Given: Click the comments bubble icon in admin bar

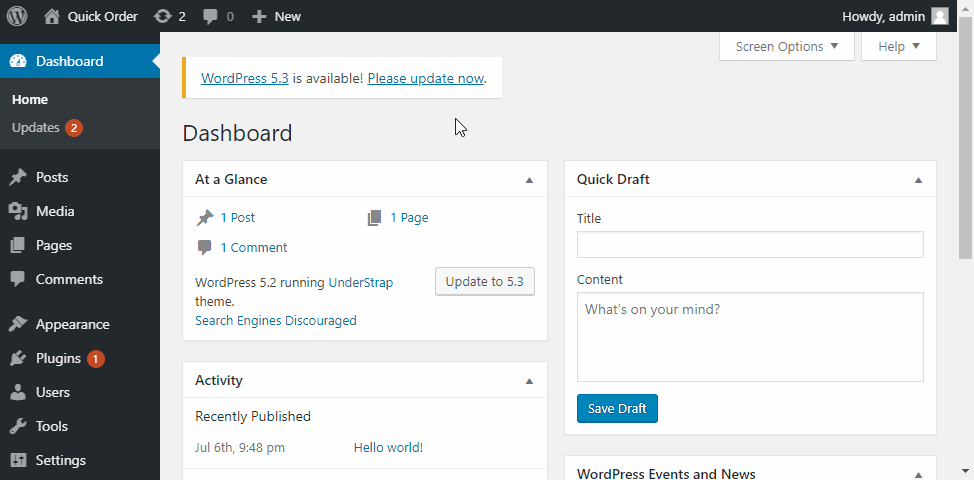Looking at the screenshot, I should click(x=210, y=16).
